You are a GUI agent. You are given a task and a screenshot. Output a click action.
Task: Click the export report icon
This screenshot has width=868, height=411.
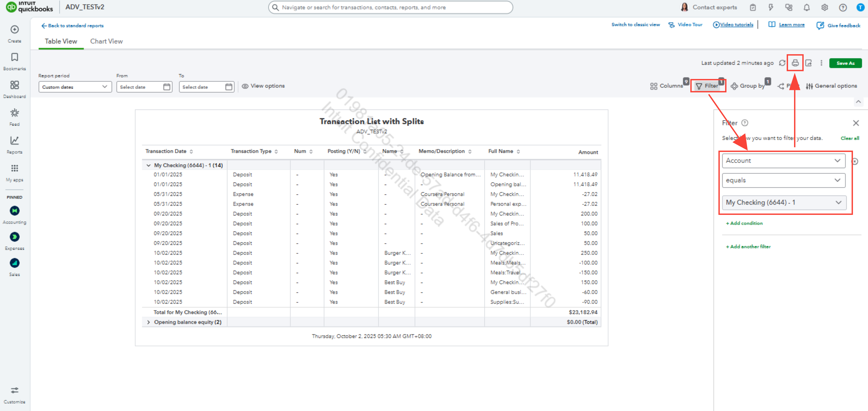tap(808, 63)
